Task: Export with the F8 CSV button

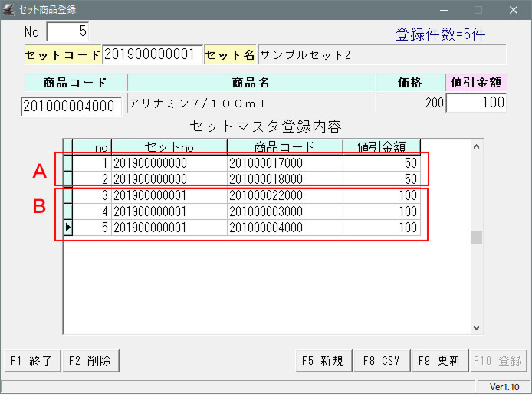Action: point(381,361)
